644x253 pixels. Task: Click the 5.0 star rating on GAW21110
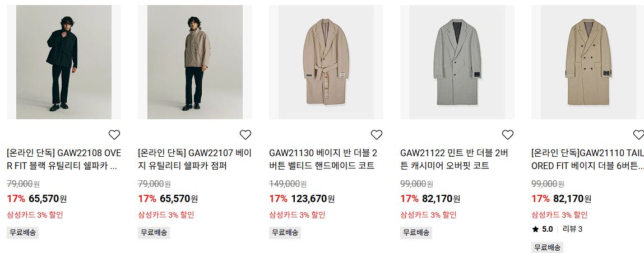click(x=542, y=229)
